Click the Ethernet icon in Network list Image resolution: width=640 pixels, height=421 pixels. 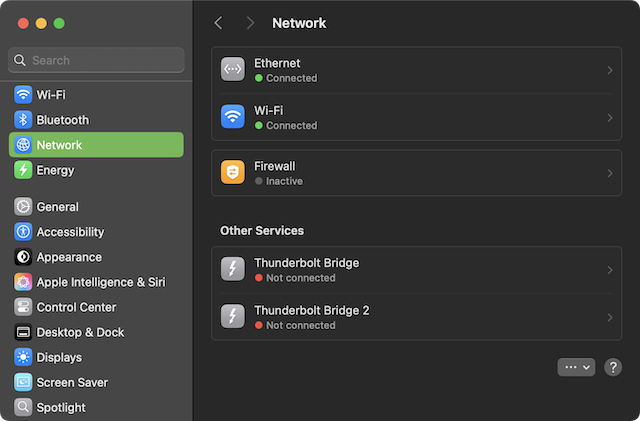click(233, 70)
